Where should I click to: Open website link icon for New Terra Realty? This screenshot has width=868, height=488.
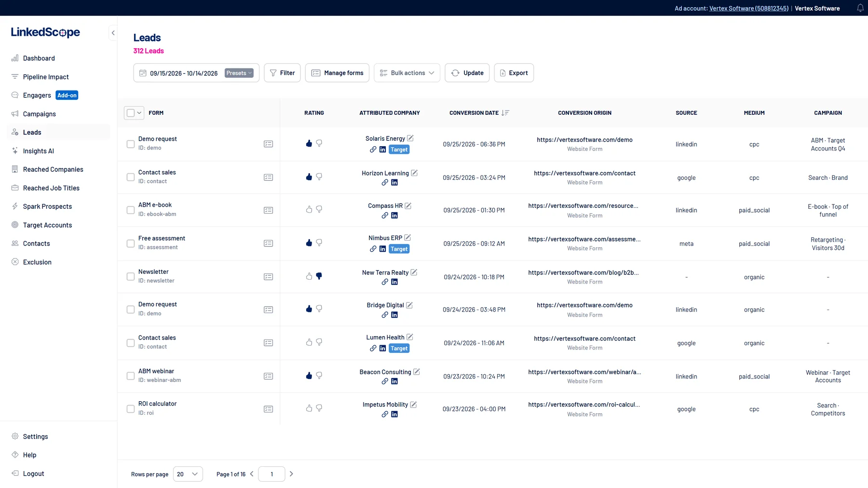385,282
